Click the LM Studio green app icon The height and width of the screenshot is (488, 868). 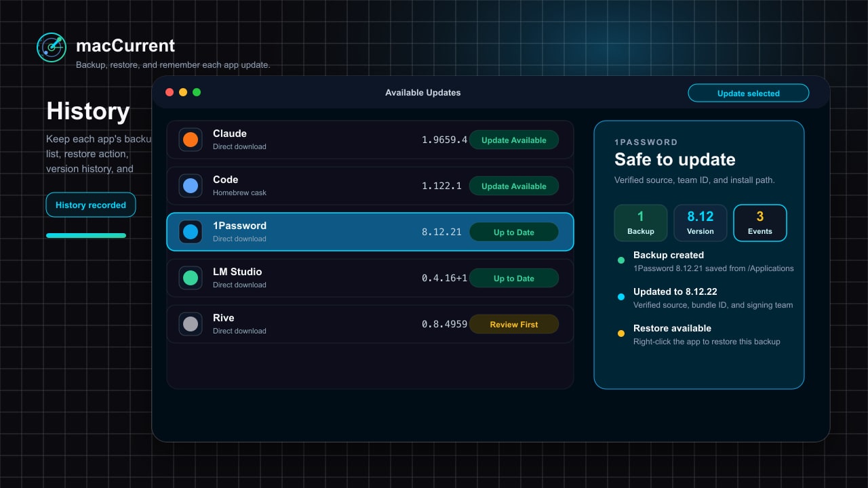click(191, 278)
